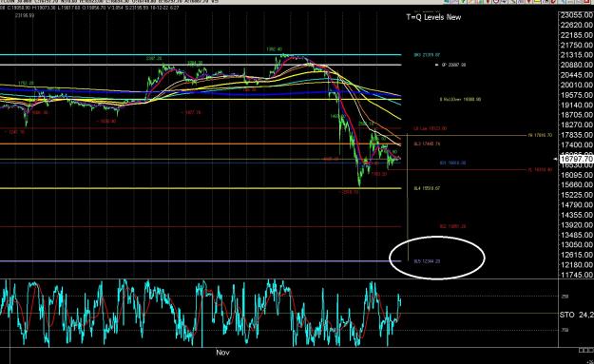The width and height of the screenshot is (594, 364).
Task: Click the 20880.00 price axis label
Action: pyautogui.click(x=577, y=65)
